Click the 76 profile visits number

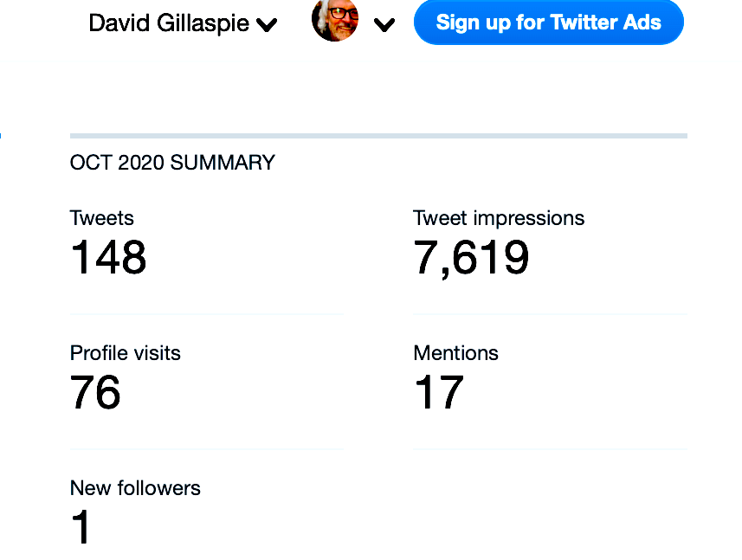click(x=95, y=392)
